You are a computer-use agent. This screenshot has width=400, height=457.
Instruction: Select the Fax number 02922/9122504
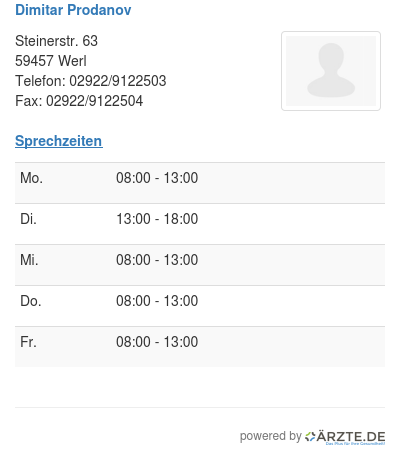94,101
